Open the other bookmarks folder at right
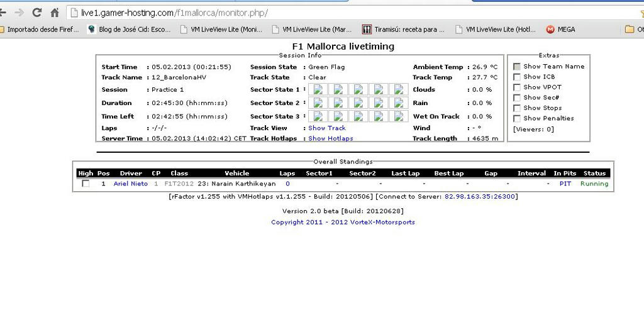 coord(634,30)
